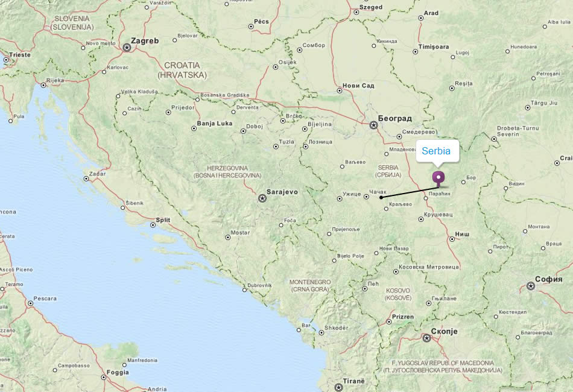Click the Zadar city marker
This screenshot has height=392, width=573.
click(x=86, y=179)
